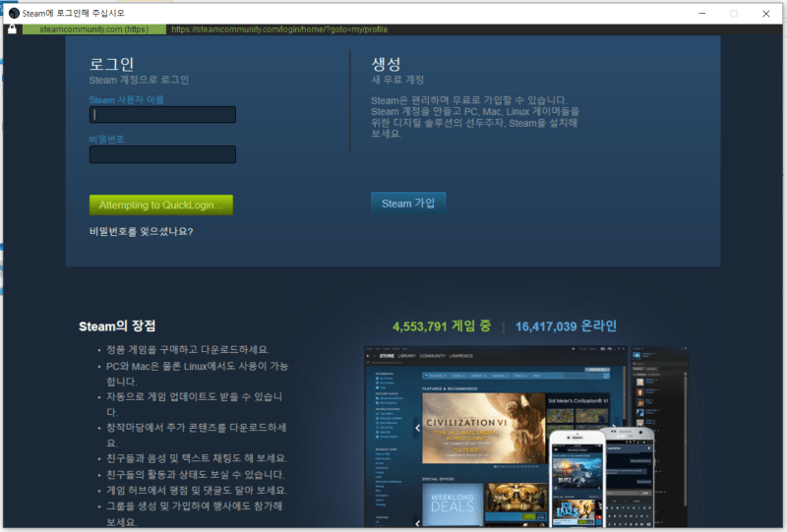Click the 4,553,791 게임 중 in-game count
Image resolution: width=787 pixels, height=532 pixels.
pyautogui.click(x=442, y=326)
